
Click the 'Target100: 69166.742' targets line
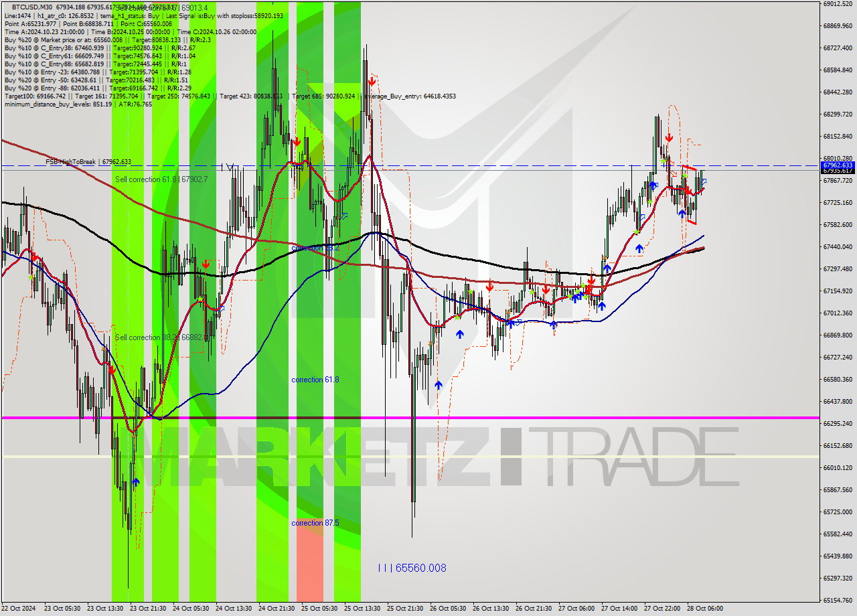tap(230, 96)
